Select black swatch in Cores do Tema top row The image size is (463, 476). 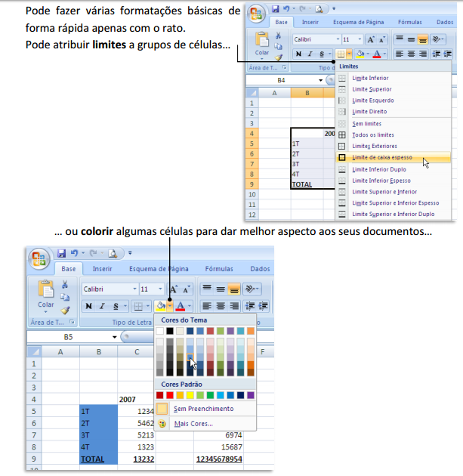pos(171,331)
